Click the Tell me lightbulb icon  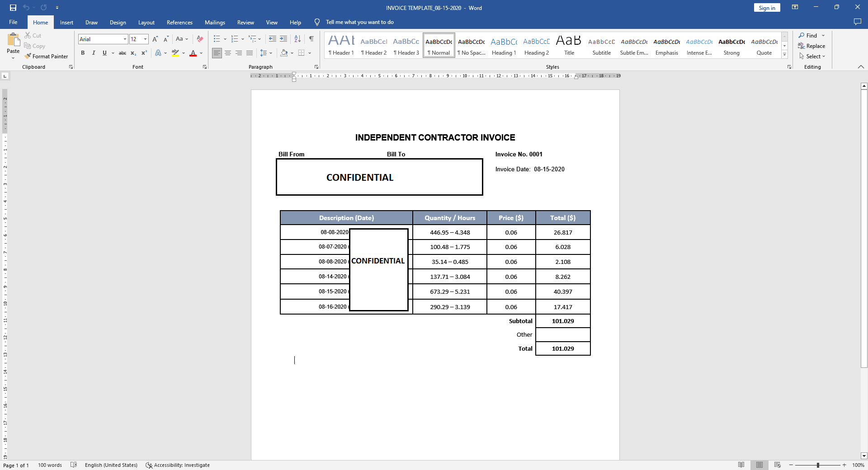click(x=317, y=22)
